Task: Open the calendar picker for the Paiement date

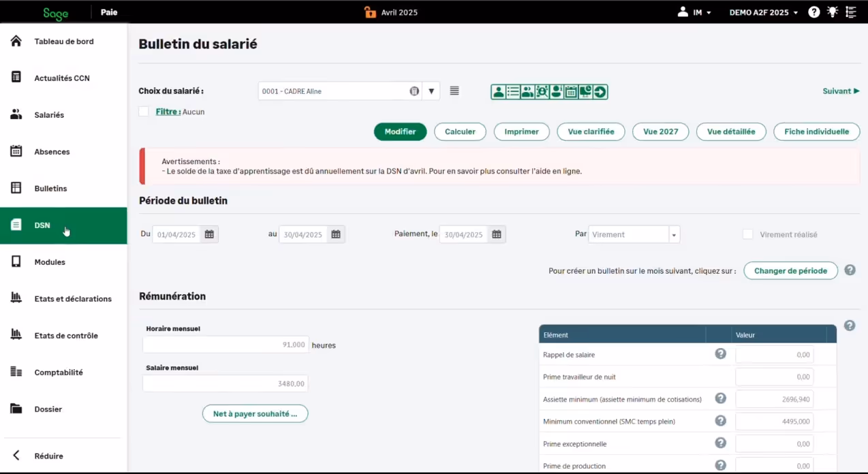Action: click(497, 234)
